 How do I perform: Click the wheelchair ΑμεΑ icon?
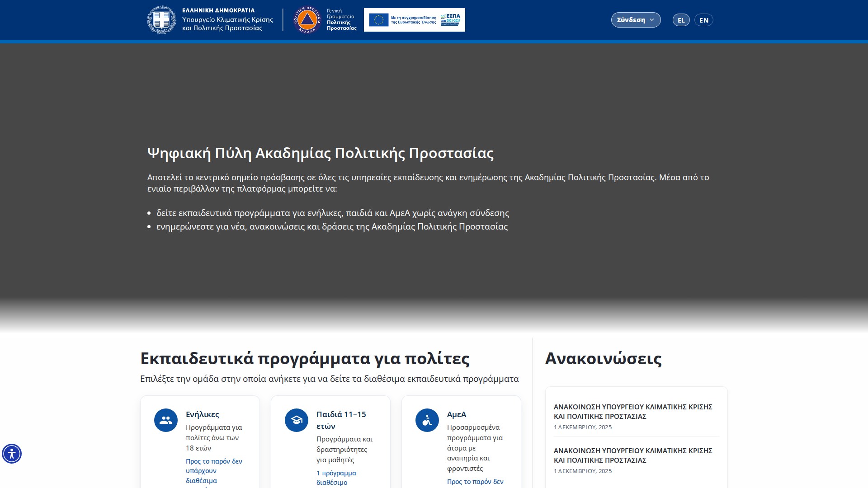(427, 420)
